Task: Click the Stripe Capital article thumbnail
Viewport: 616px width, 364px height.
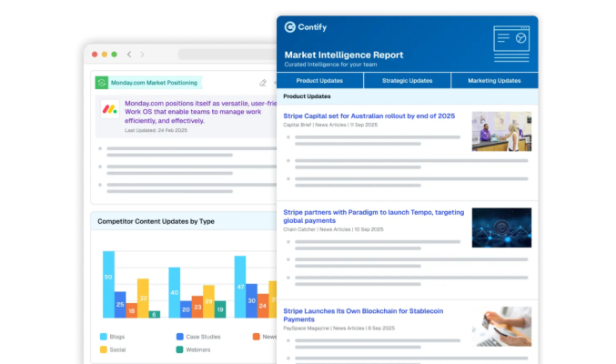Action: pyautogui.click(x=501, y=131)
